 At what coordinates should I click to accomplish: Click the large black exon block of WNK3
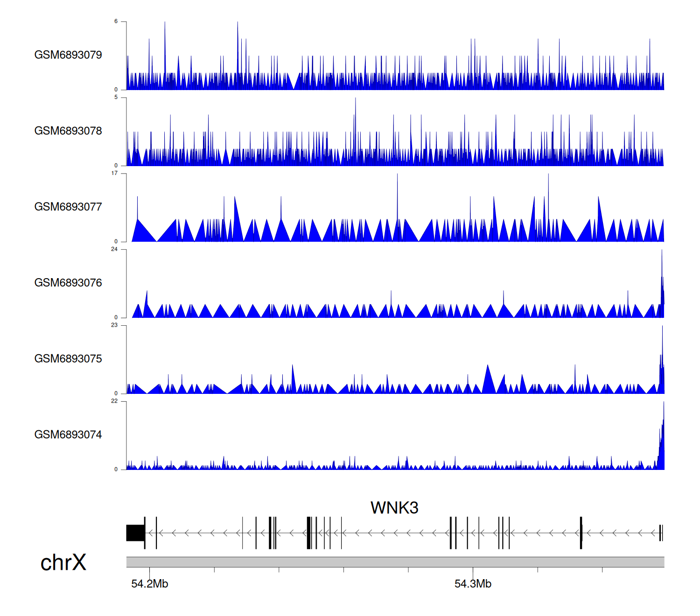click(135, 533)
